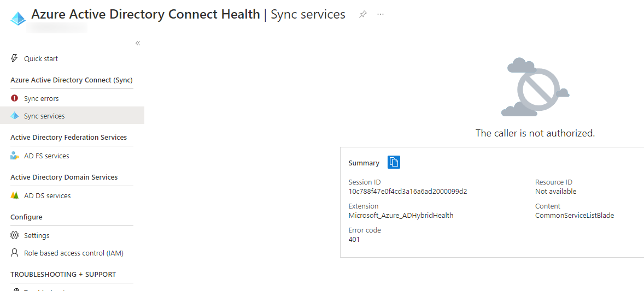The width and height of the screenshot is (644, 291).
Task: Click the AD DS services tree icon
Action: pyautogui.click(x=14, y=195)
